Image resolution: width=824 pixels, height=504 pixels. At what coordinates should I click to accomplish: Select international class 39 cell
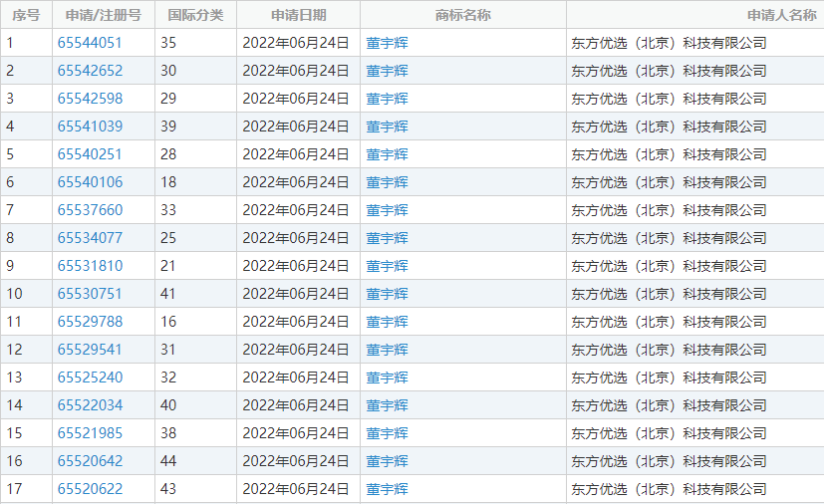coord(195,126)
